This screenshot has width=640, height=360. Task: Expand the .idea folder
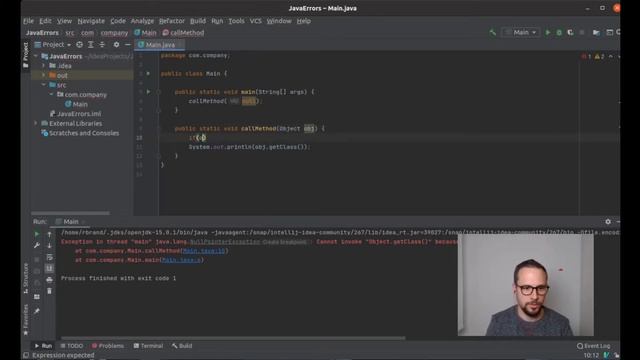[x=44, y=66]
